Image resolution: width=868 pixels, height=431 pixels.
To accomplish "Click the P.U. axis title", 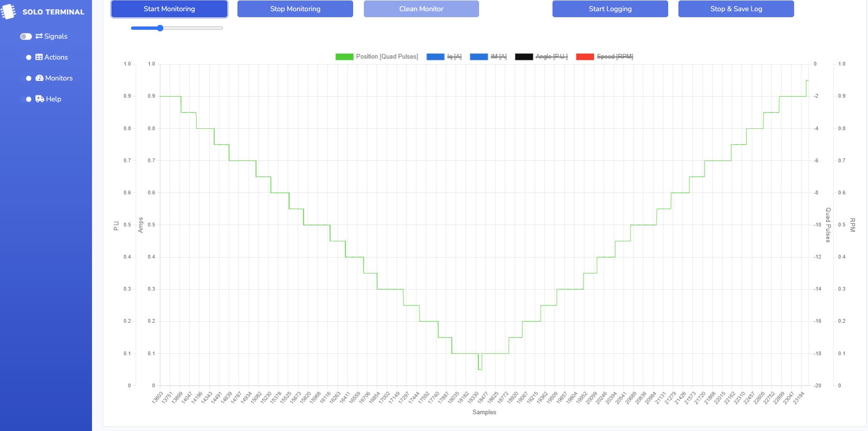I will point(116,225).
